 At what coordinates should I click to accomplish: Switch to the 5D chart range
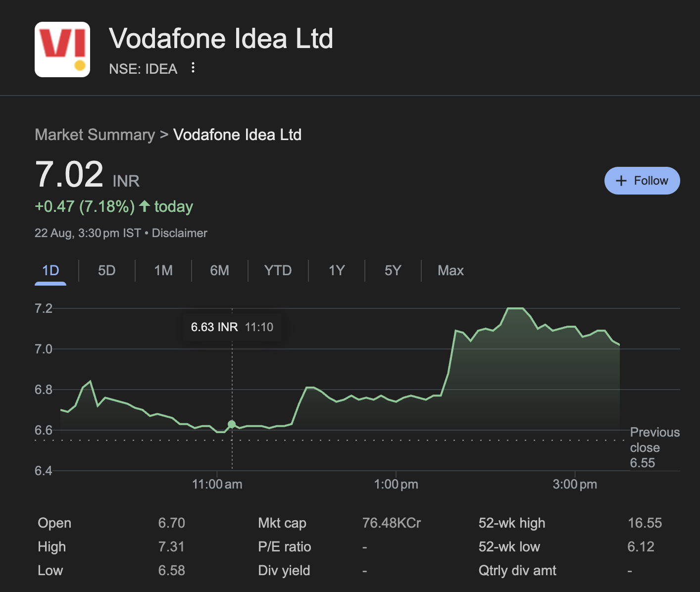(x=106, y=270)
